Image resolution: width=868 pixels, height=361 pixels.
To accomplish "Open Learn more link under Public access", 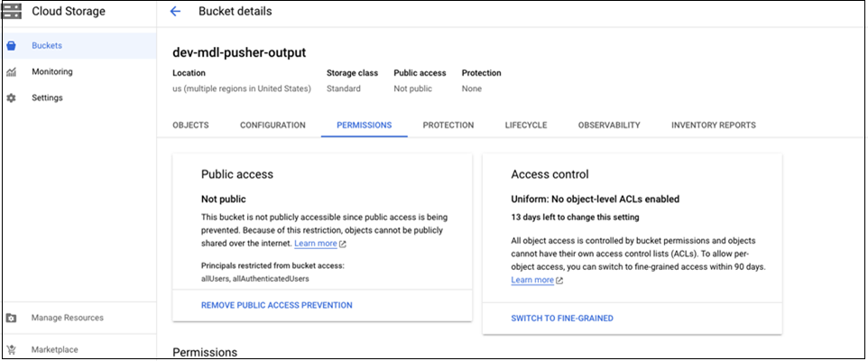I will [x=316, y=244].
